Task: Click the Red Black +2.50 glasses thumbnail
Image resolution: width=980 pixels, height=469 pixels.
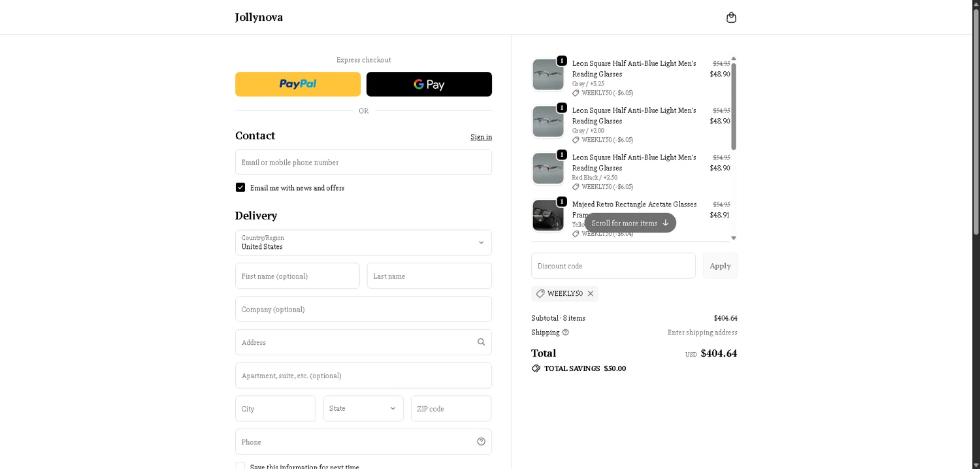Action: (x=548, y=169)
